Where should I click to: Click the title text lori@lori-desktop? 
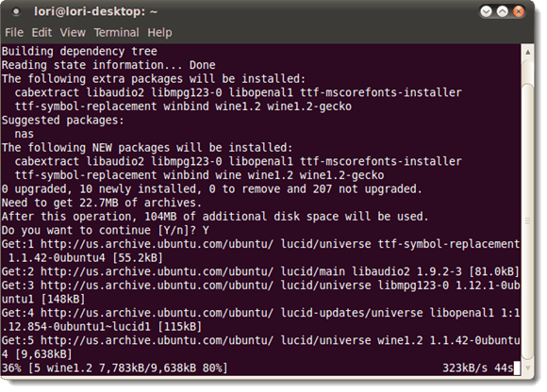click(90, 12)
